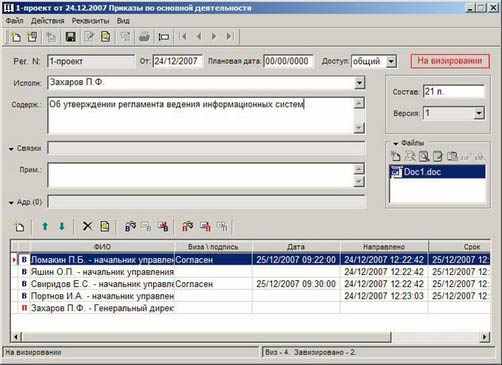Collapse the Связки expander

coord(11,149)
